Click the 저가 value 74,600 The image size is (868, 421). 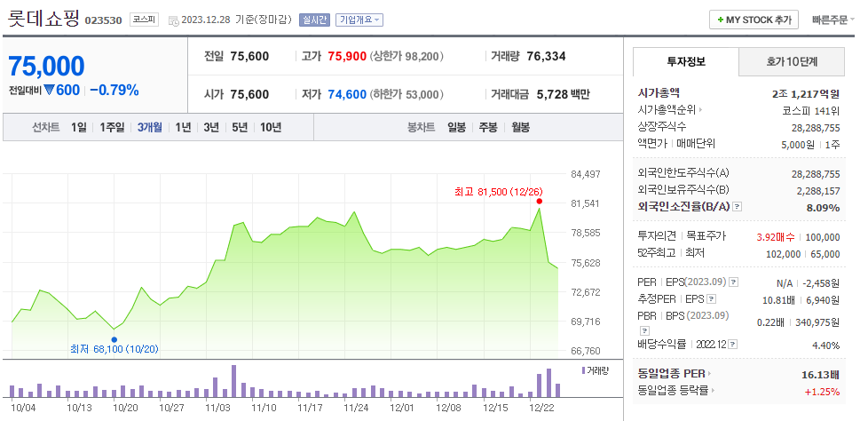tap(347, 95)
